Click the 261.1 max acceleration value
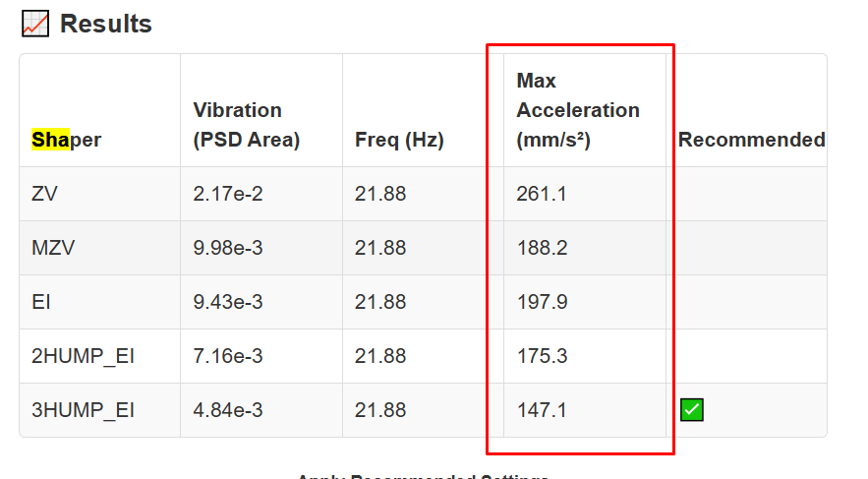Viewport: 868px width, 479px height. point(542,194)
